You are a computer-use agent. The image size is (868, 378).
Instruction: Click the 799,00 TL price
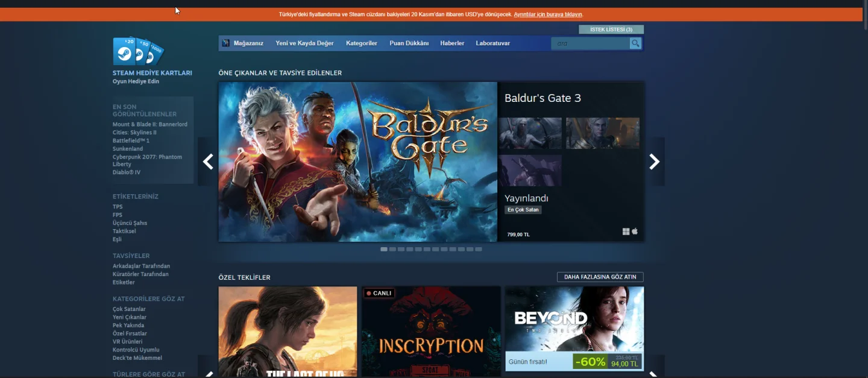pos(518,235)
